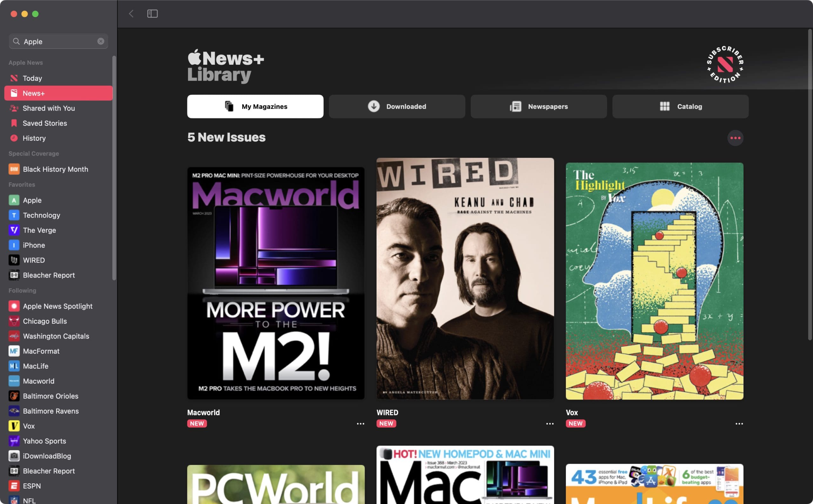Image resolution: width=813 pixels, height=504 pixels.
Task: Click the sidebar scrollbar
Action: click(x=114, y=168)
